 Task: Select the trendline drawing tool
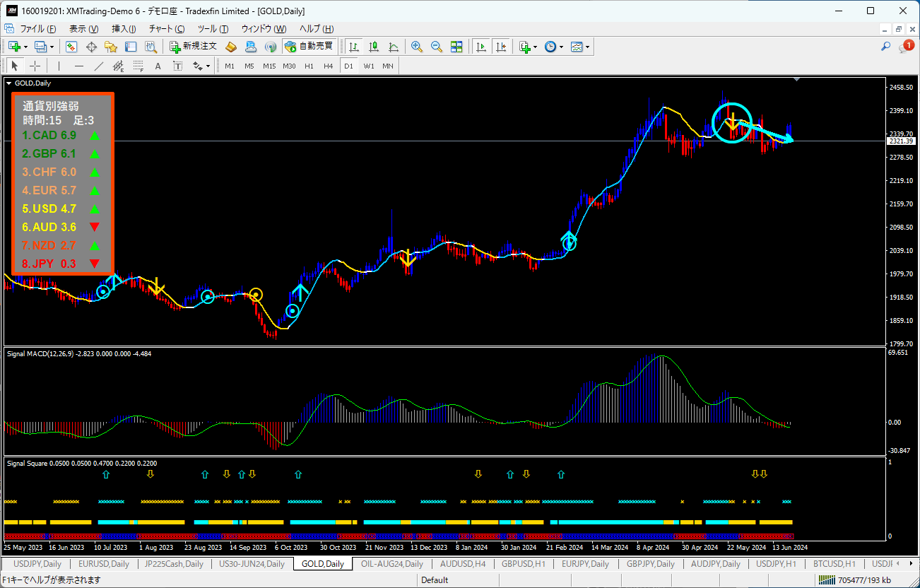99,66
